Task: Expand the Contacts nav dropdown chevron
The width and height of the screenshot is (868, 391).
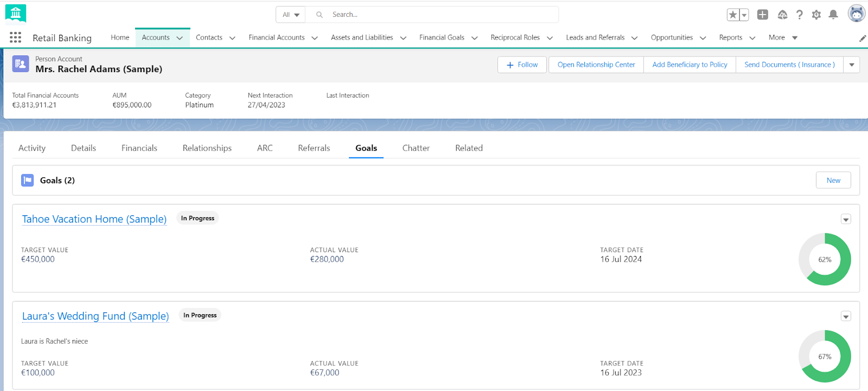Action: 232,38
